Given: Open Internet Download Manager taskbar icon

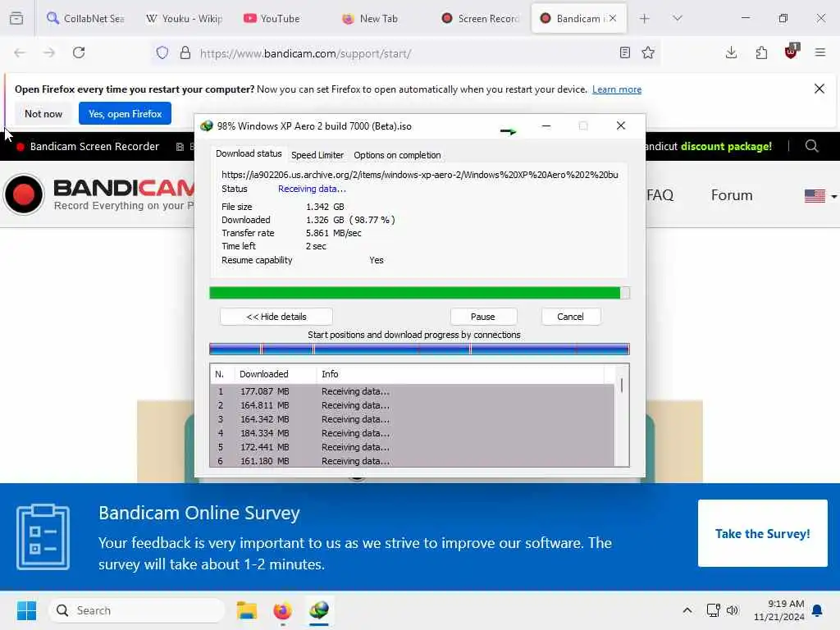Looking at the screenshot, I should click(319, 610).
